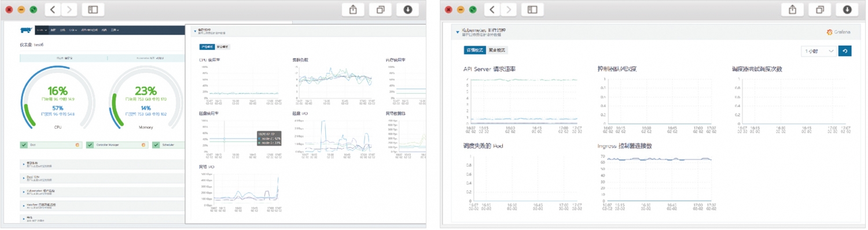This screenshot has height=230, width=868.
Task: Click the Grafana logo link
Action: point(838,32)
